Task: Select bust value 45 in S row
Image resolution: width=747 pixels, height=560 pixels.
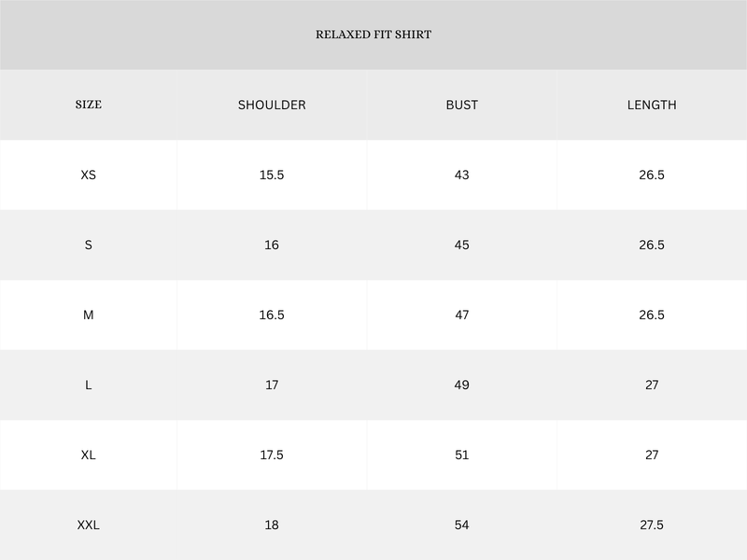Action: tap(461, 245)
